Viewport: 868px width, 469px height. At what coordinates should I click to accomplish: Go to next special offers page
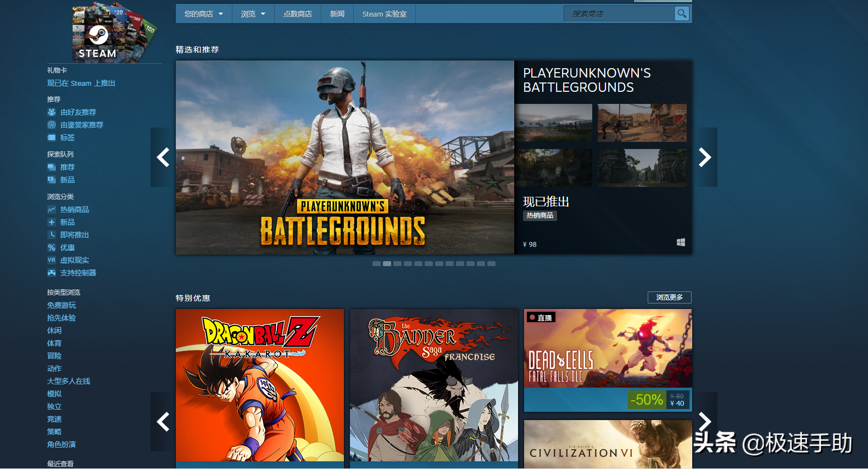705,422
